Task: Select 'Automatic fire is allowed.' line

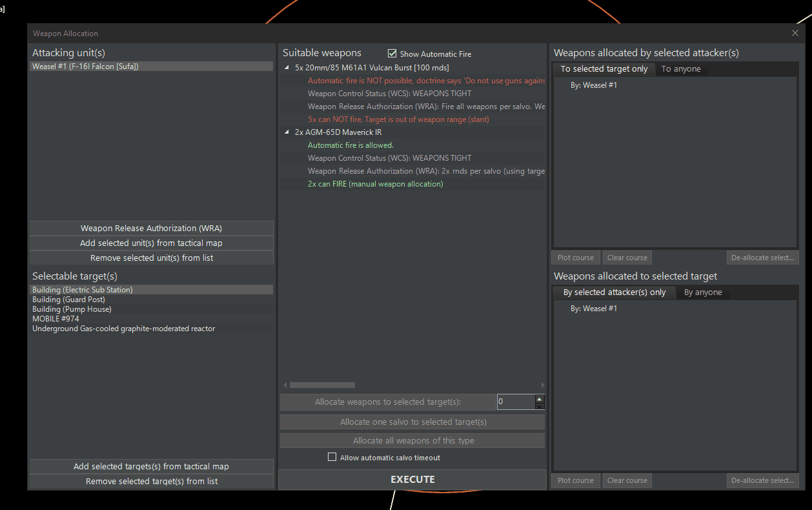Action: pyautogui.click(x=350, y=145)
